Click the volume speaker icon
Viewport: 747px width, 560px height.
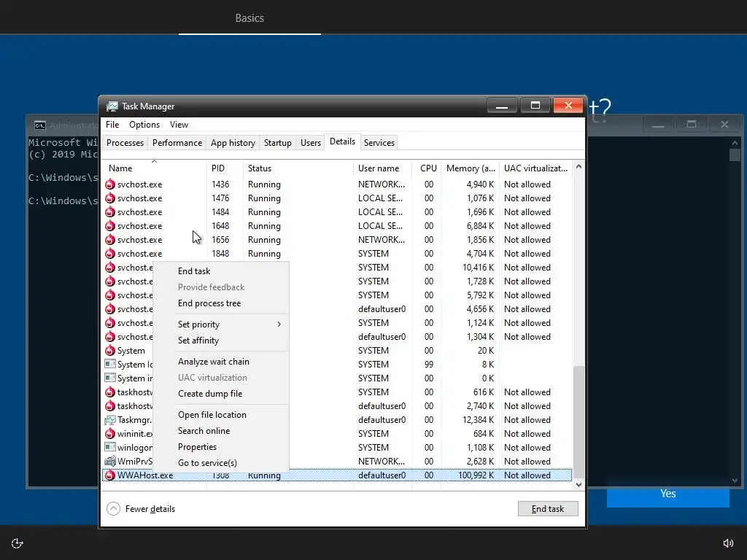coord(728,543)
